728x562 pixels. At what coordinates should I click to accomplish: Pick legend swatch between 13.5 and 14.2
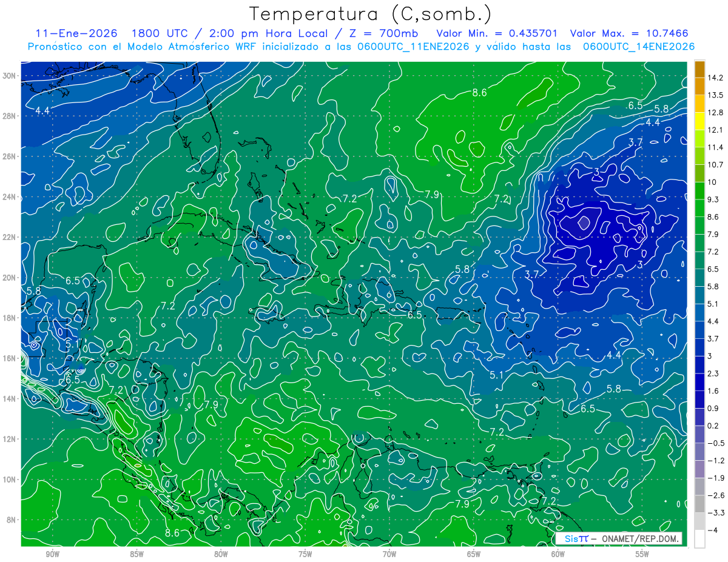coord(699,85)
